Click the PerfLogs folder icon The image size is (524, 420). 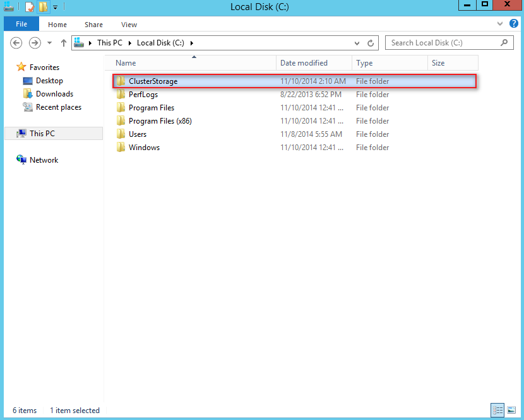pyautogui.click(x=121, y=94)
